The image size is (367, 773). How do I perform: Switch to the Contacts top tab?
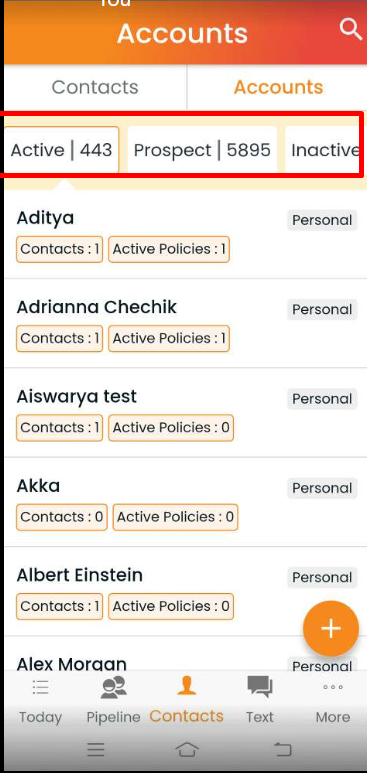(x=95, y=87)
